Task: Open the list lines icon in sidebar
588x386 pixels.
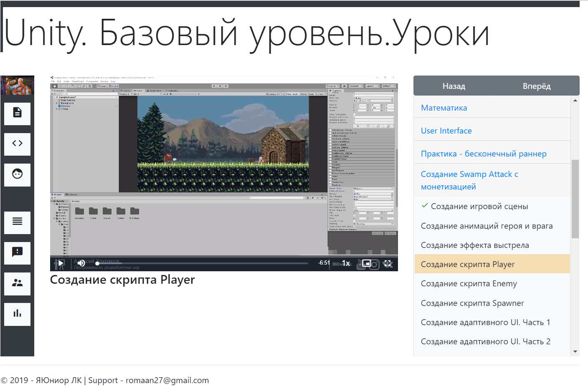Action: point(17,222)
